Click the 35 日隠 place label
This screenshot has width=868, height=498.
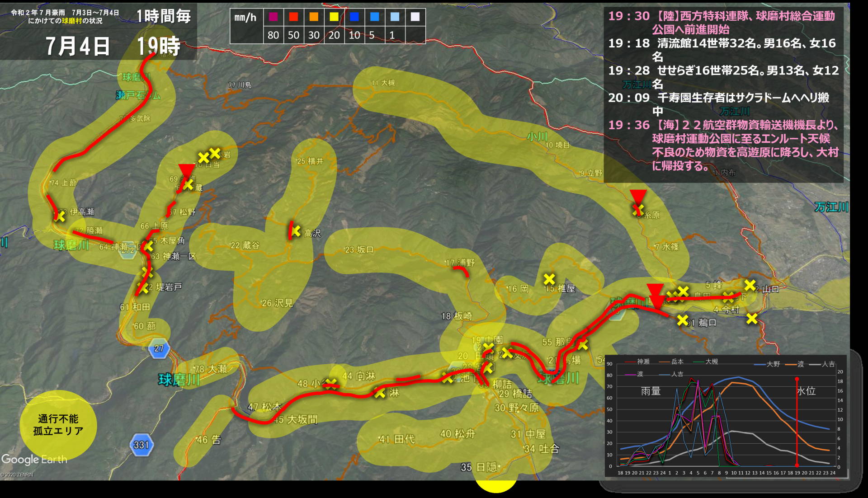point(479,467)
